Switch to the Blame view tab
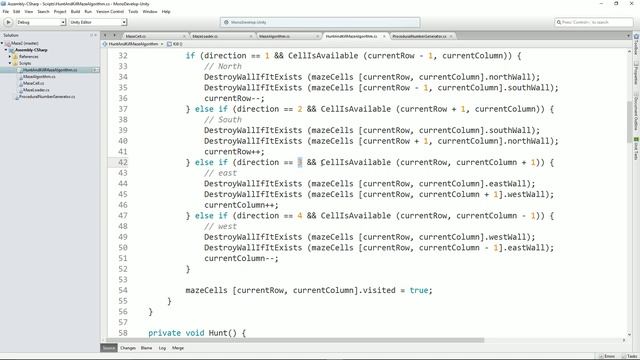 tap(147, 348)
